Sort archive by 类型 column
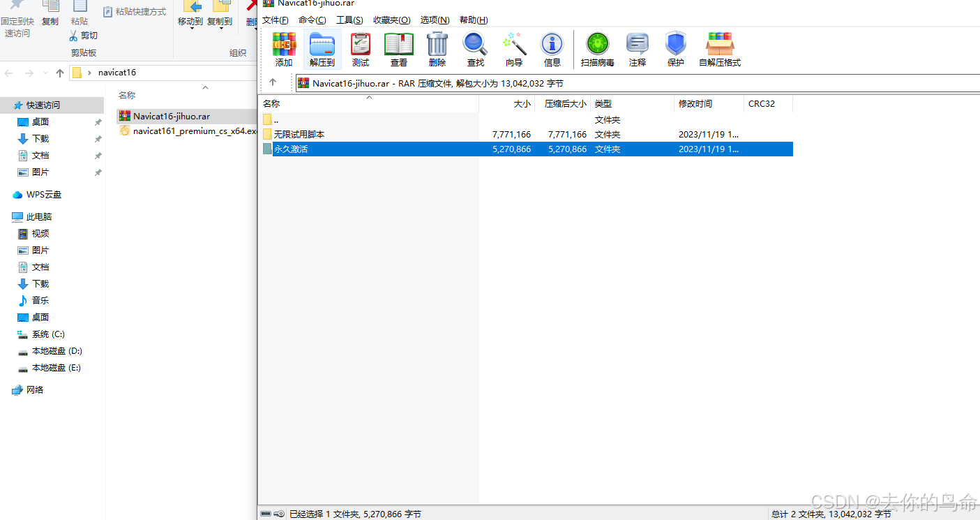This screenshot has height=520, width=980. point(633,104)
